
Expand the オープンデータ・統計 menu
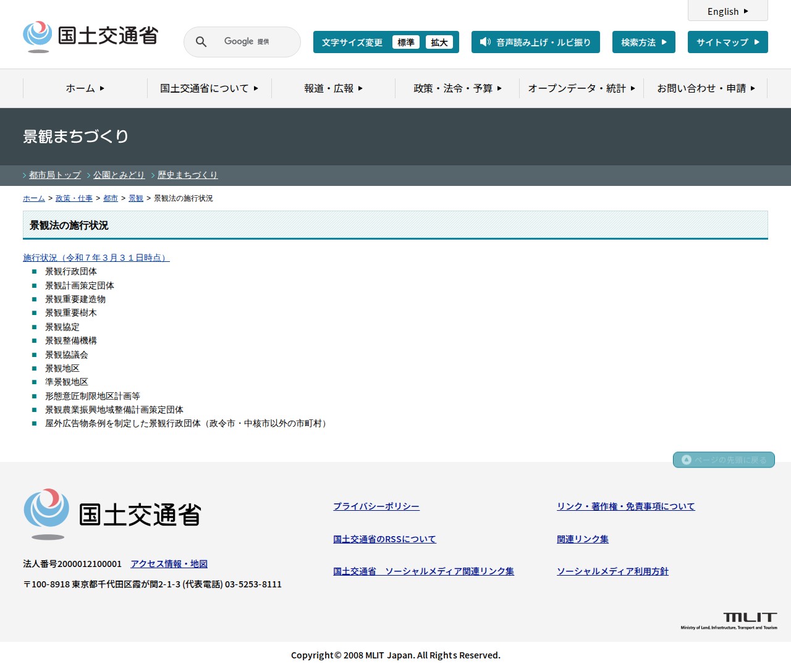point(582,88)
